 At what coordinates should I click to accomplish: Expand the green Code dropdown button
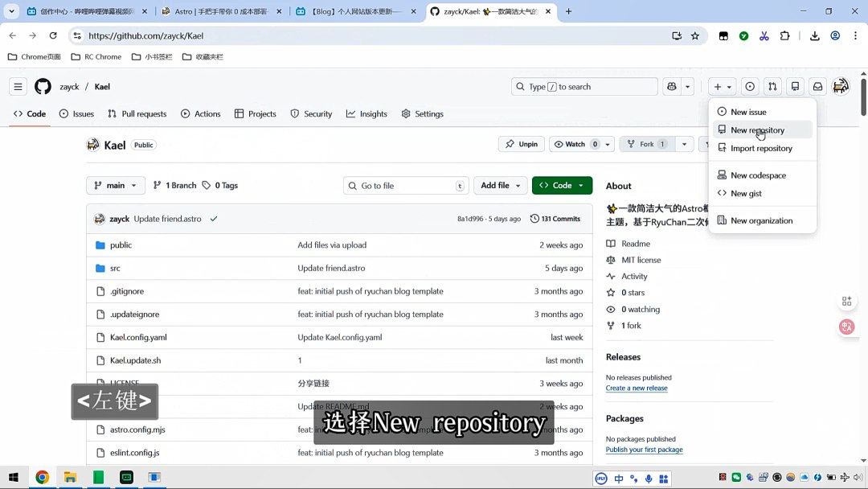[x=562, y=186]
